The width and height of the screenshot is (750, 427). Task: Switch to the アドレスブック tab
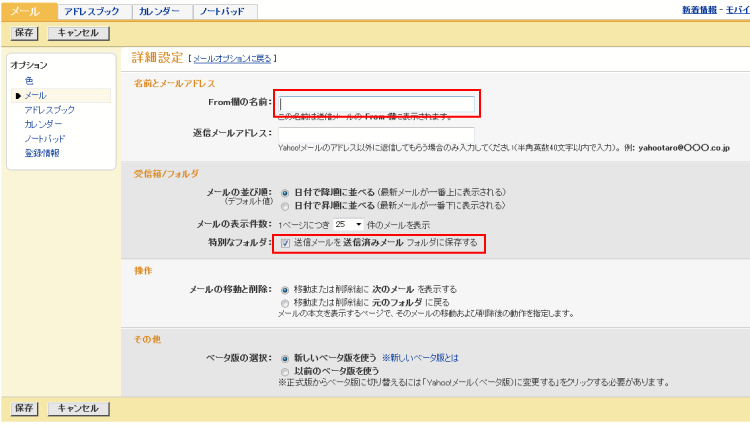pos(90,11)
